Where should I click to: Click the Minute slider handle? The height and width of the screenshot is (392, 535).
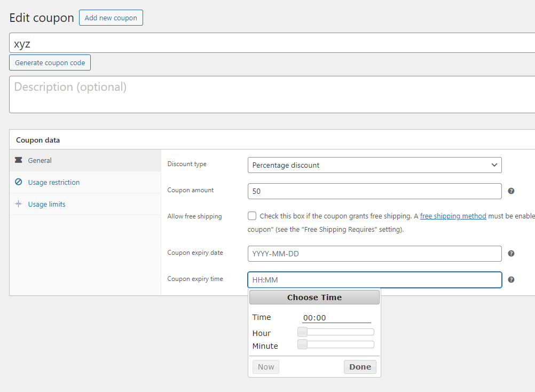click(x=302, y=344)
